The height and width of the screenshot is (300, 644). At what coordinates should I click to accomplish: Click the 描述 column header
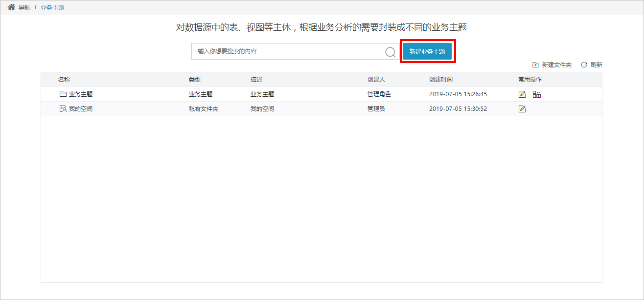point(256,80)
